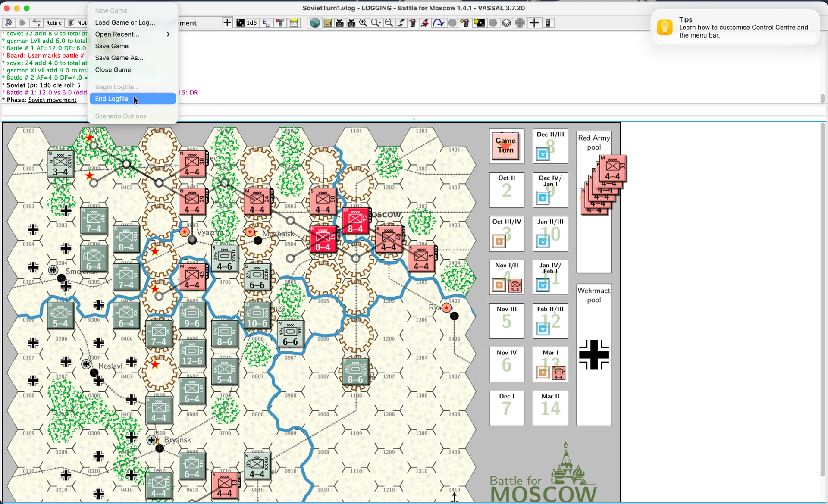Click the camera snapshot icon in toolbar

pyautogui.click(x=339, y=23)
